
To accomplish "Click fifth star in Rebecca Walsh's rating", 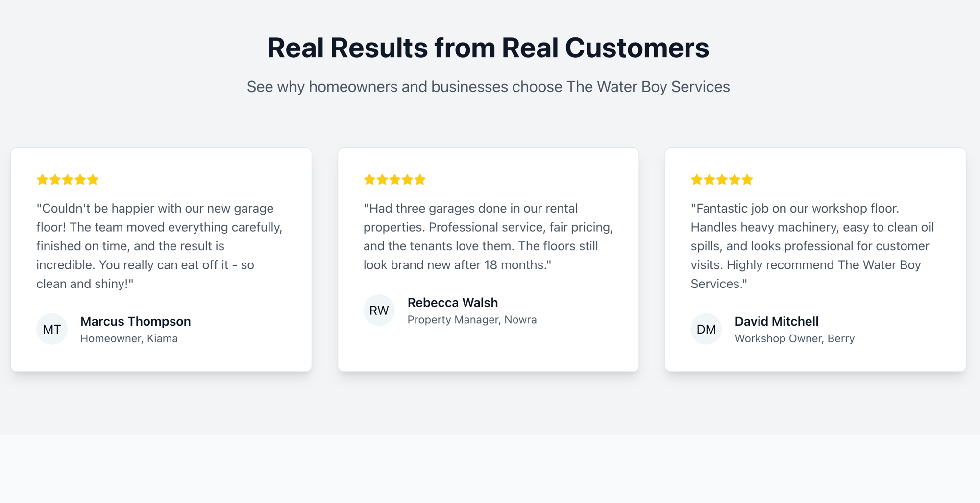I will (420, 180).
